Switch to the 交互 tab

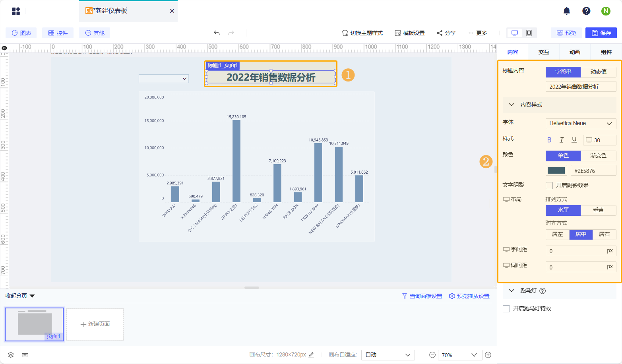[544, 52]
